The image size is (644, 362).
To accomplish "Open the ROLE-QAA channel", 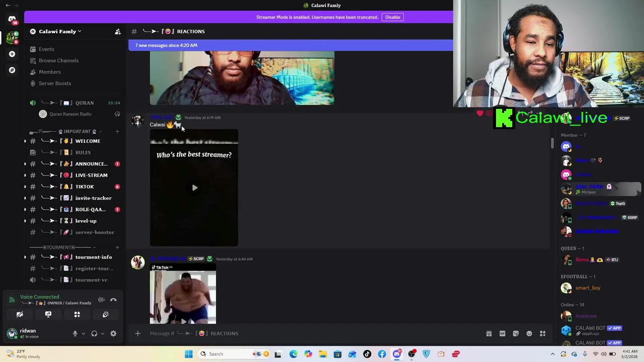I will point(75,210).
